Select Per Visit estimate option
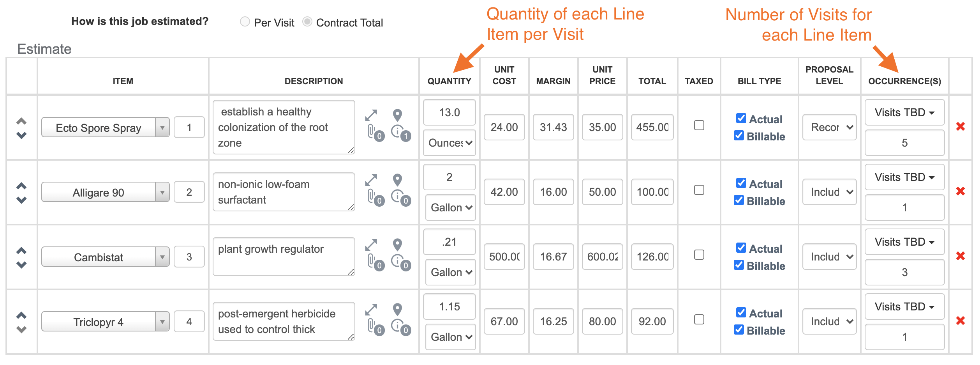 (x=245, y=21)
